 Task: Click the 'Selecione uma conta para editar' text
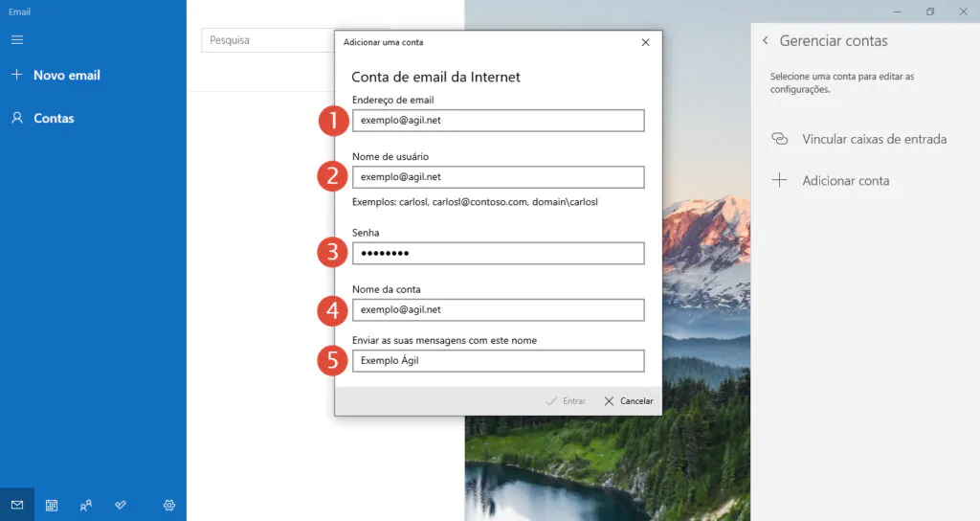tap(842, 82)
